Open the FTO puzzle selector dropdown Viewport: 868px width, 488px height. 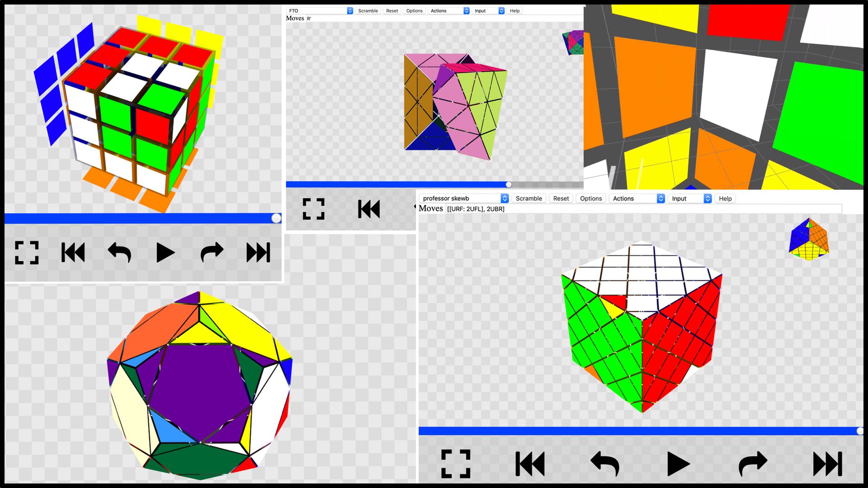(320, 11)
